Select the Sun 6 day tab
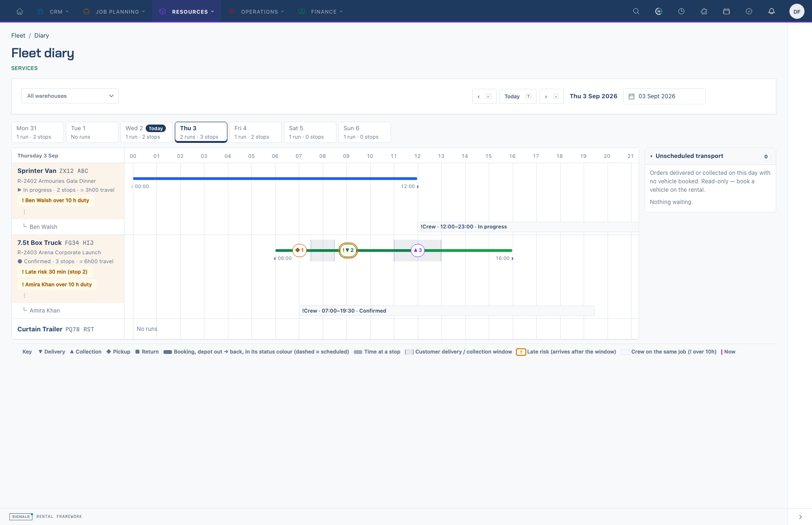The width and height of the screenshot is (812, 525). 365,132
